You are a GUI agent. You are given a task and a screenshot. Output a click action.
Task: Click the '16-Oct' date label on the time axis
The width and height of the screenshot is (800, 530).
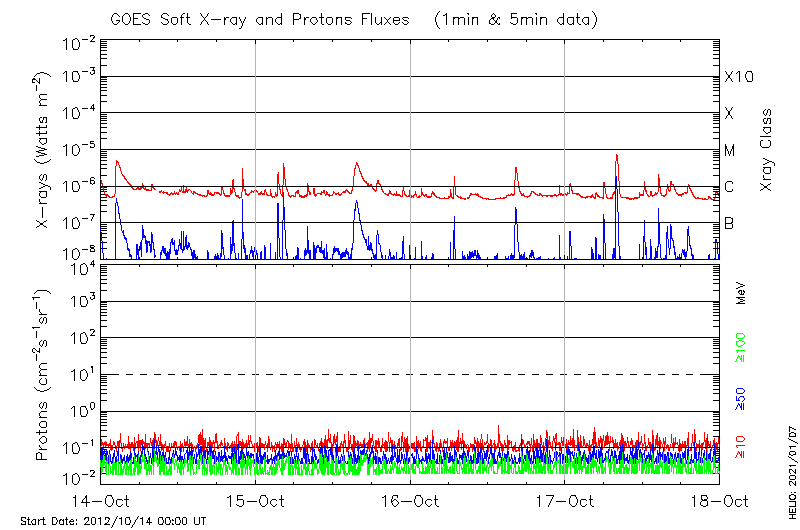pos(410,500)
